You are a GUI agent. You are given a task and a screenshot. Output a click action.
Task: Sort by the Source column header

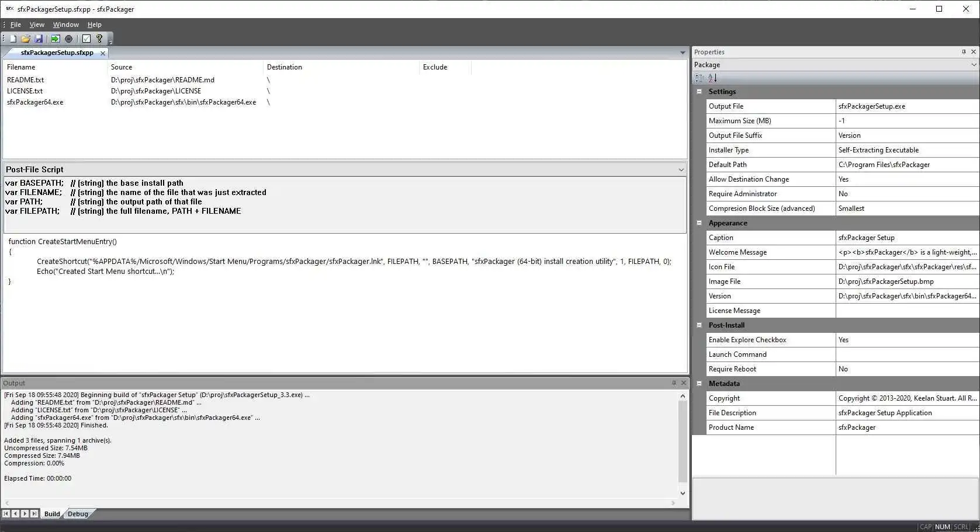[x=185, y=67]
